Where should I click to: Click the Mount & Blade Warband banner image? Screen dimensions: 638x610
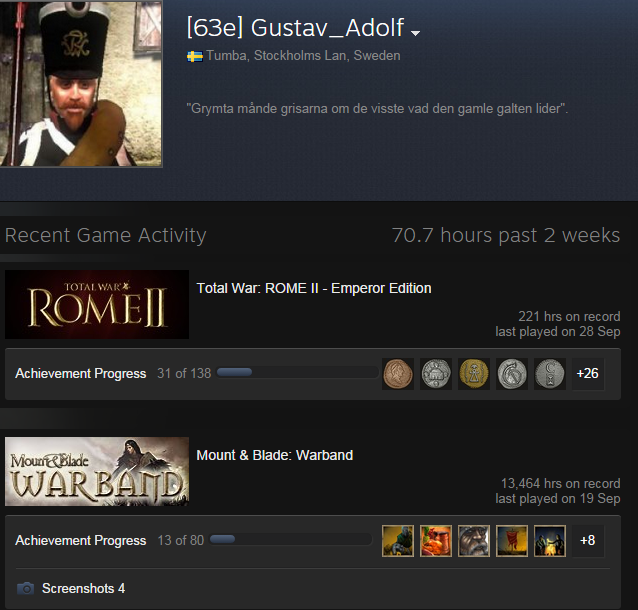tap(97, 471)
